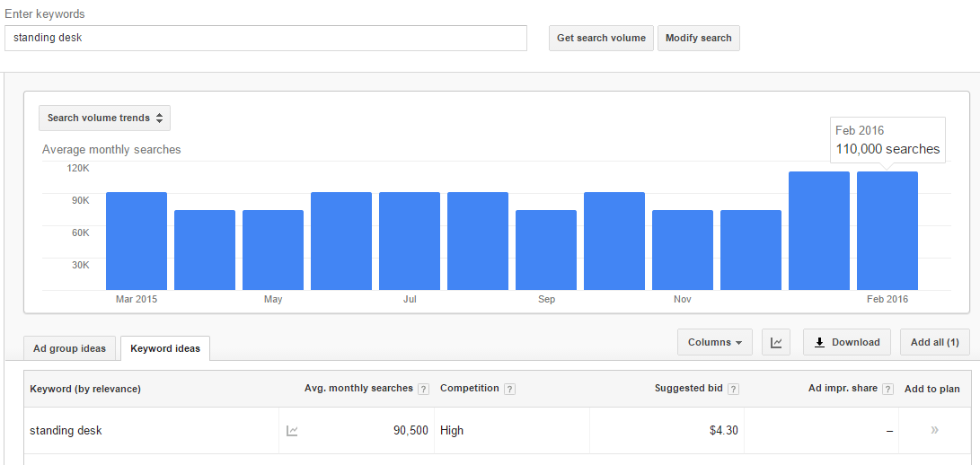The image size is (980, 465).
Task: Show trend graph icon for standing desk
Action: click(292, 431)
